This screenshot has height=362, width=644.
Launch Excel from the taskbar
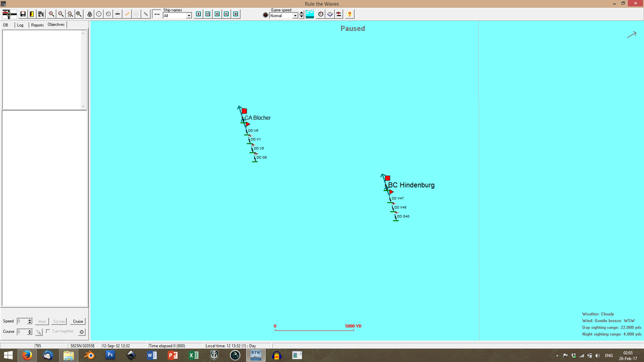click(193, 355)
